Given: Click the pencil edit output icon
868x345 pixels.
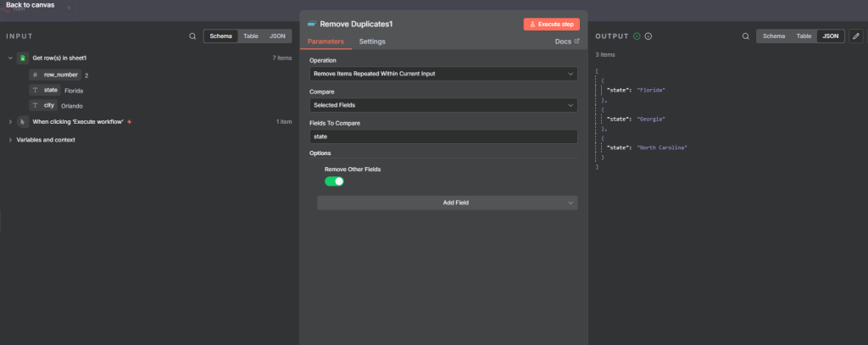Looking at the screenshot, I should pyautogui.click(x=856, y=36).
